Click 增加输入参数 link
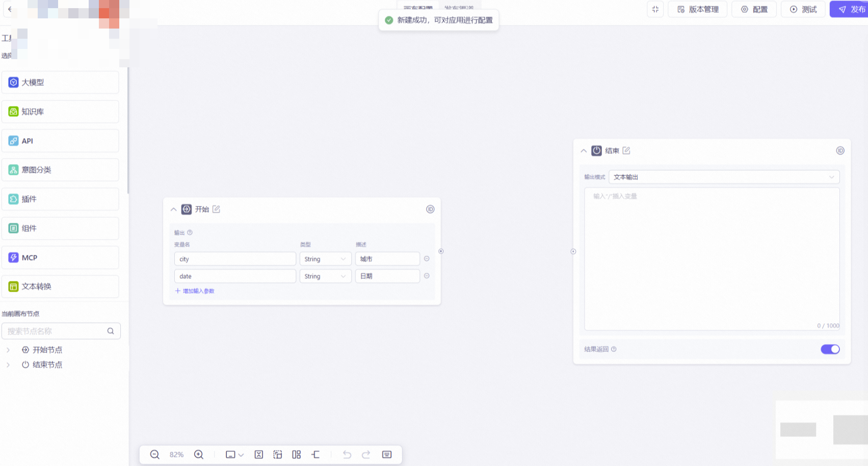 [x=195, y=291]
